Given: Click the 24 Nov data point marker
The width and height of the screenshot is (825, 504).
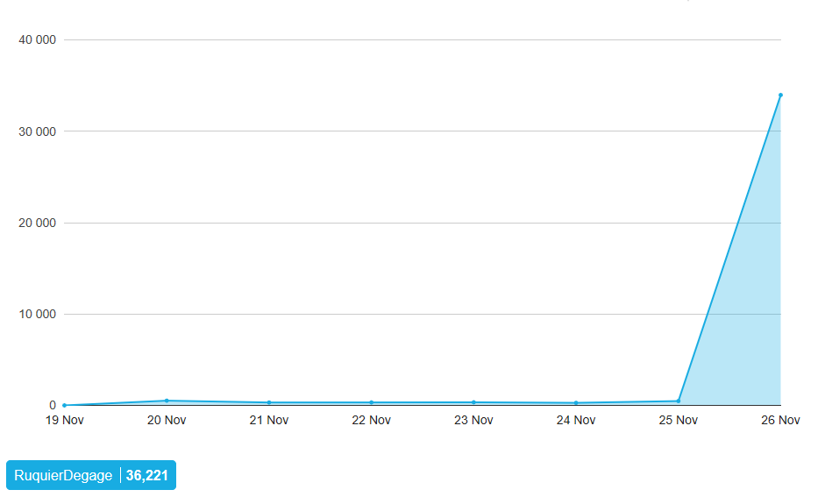Looking at the screenshot, I should coord(576,403).
